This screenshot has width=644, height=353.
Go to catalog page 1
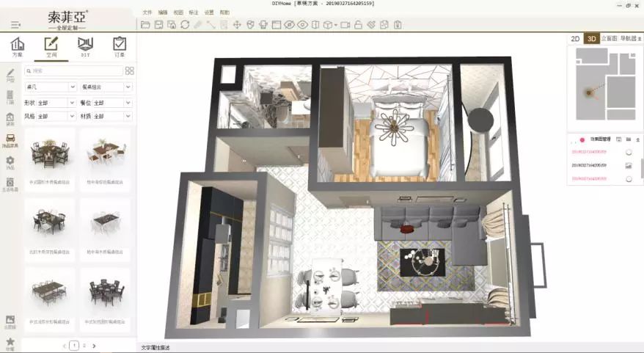point(74,346)
